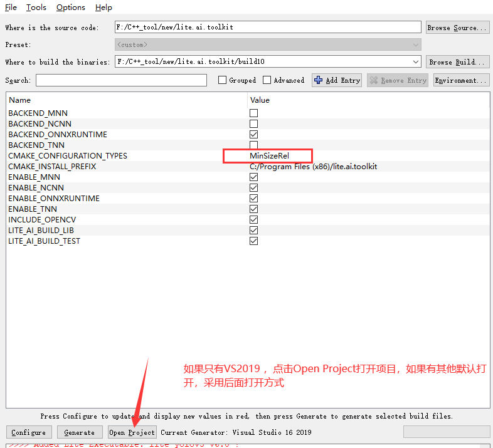Uncheck ENABLE_ONNXRUNTIME option

[254, 199]
